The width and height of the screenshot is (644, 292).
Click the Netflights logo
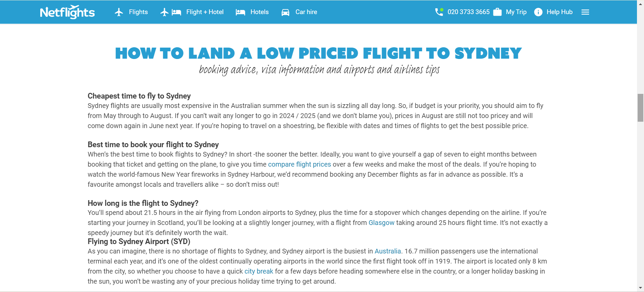pyautogui.click(x=67, y=12)
